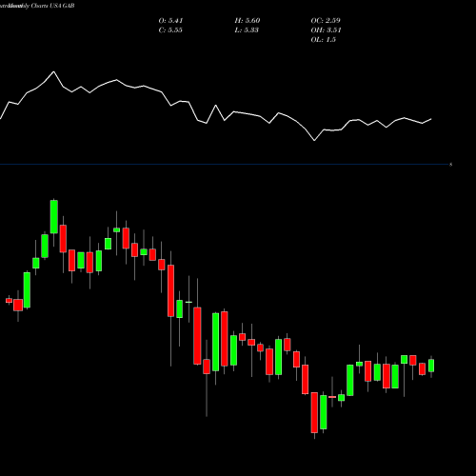This screenshot has width=476, height=476.
Task: Select the open value 'O: 5.41'
Action: (170, 21)
